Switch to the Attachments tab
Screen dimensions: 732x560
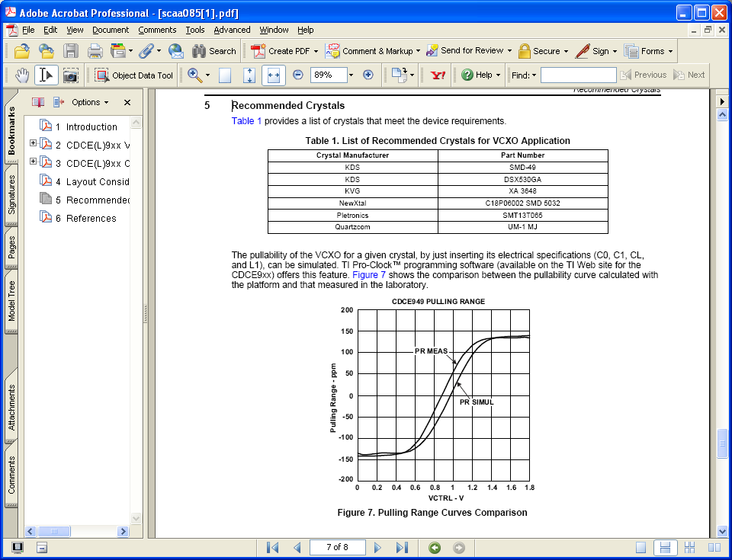(11, 406)
